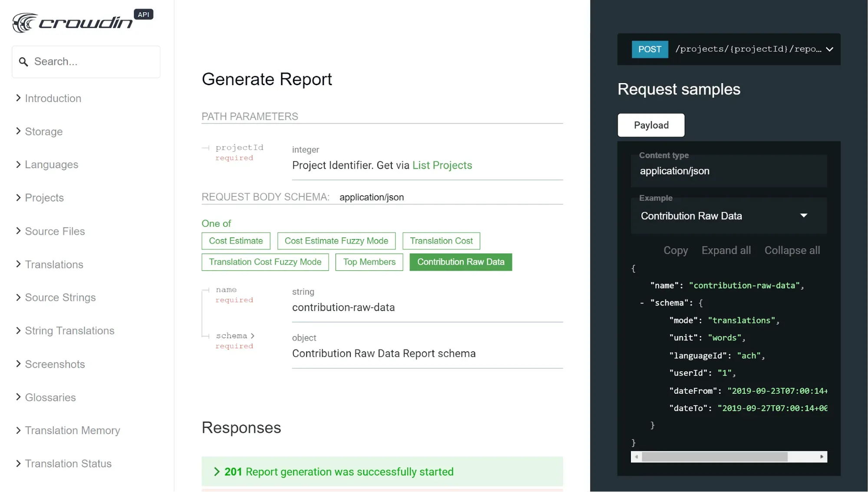868x492 pixels.
Task: Click the Crowdin API logo
Action: pos(83,22)
